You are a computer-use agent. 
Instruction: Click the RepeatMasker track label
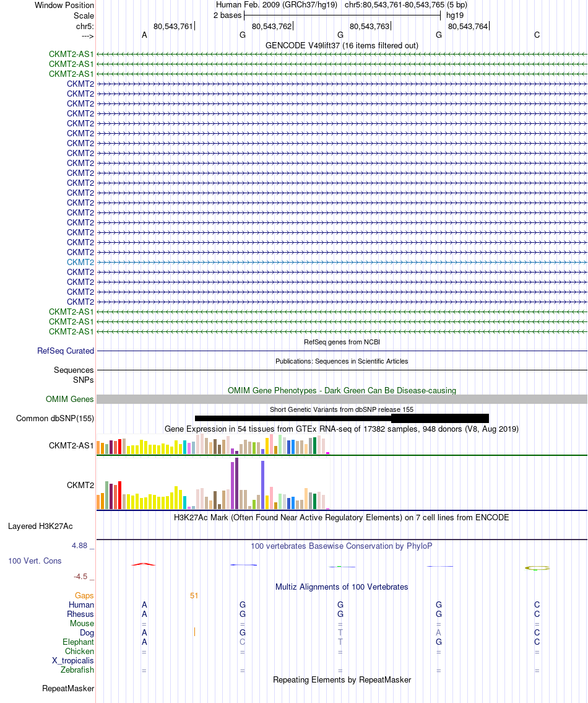point(68,689)
